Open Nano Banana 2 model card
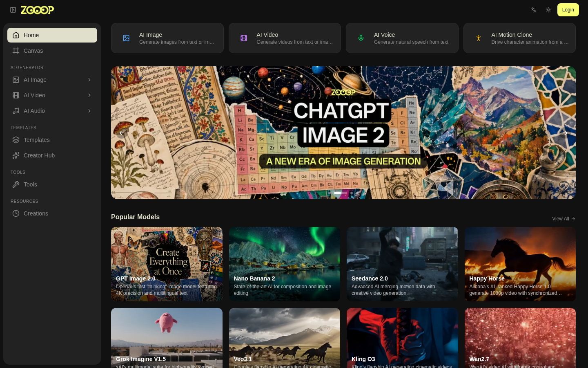588x368 pixels. (285, 264)
